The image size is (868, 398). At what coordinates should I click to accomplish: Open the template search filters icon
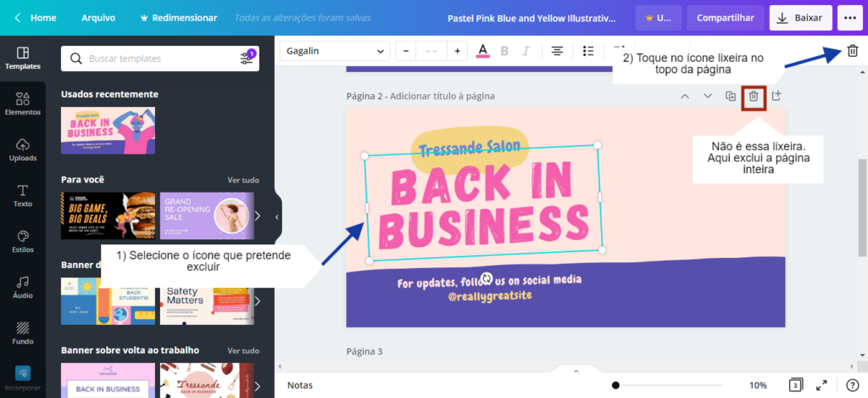pos(247,59)
